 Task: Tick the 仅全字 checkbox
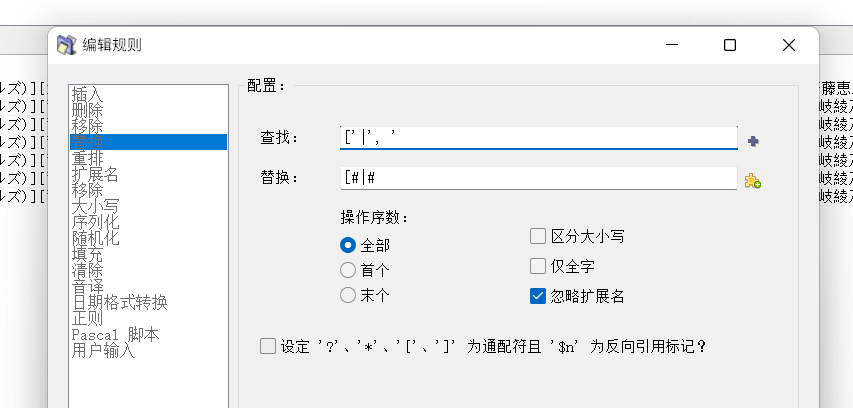point(538,266)
